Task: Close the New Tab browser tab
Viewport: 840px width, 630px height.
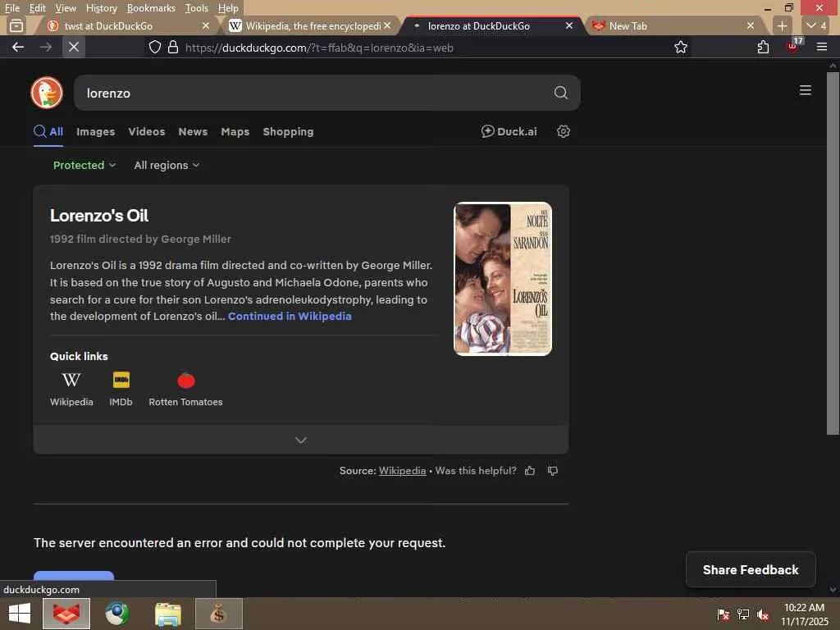Action: pyautogui.click(x=751, y=25)
